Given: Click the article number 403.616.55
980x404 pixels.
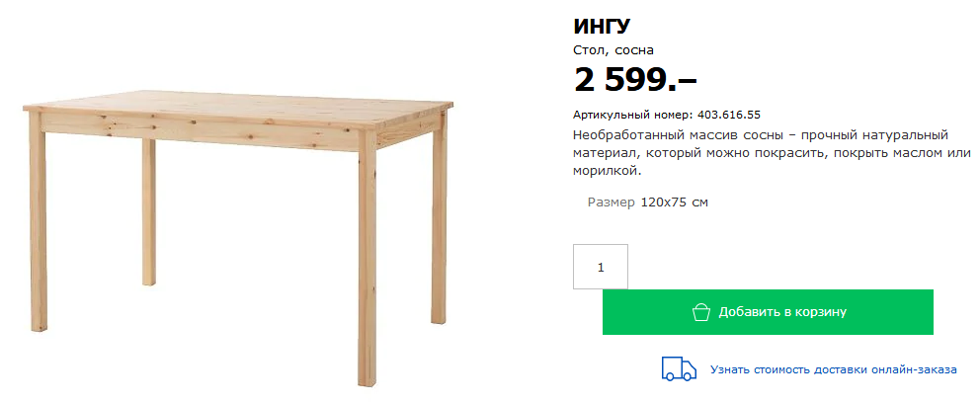Looking at the screenshot, I should [x=728, y=115].
